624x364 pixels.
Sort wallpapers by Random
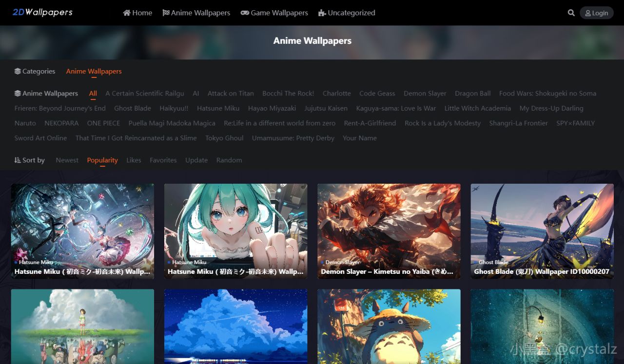tap(229, 160)
